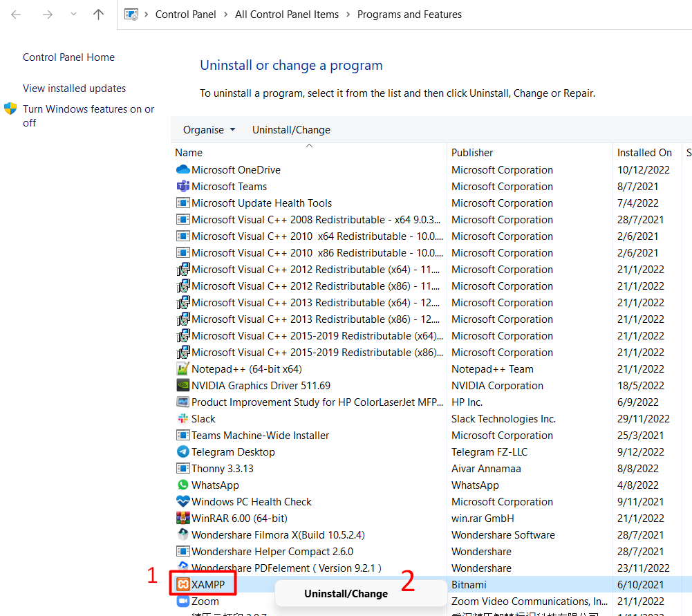This screenshot has width=692, height=616.
Task: Click the install date 10/12/2022
Action: tap(643, 170)
